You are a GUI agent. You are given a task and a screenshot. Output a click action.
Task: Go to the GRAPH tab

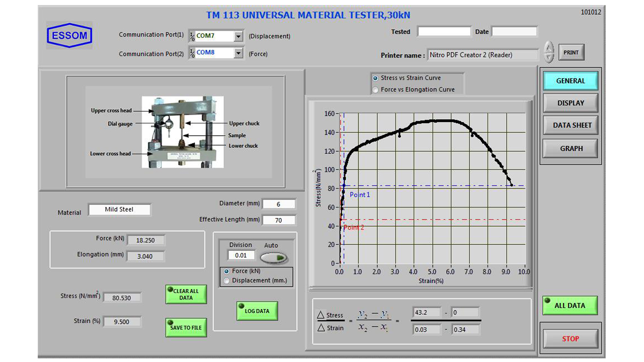(571, 148)
